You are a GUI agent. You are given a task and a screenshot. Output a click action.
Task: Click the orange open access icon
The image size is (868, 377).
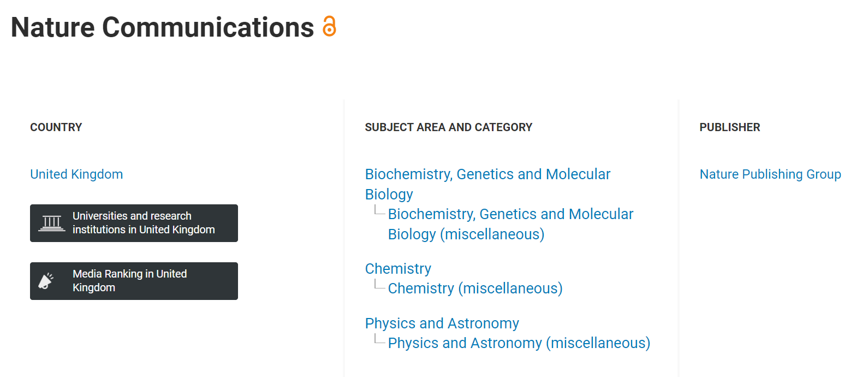329,26
